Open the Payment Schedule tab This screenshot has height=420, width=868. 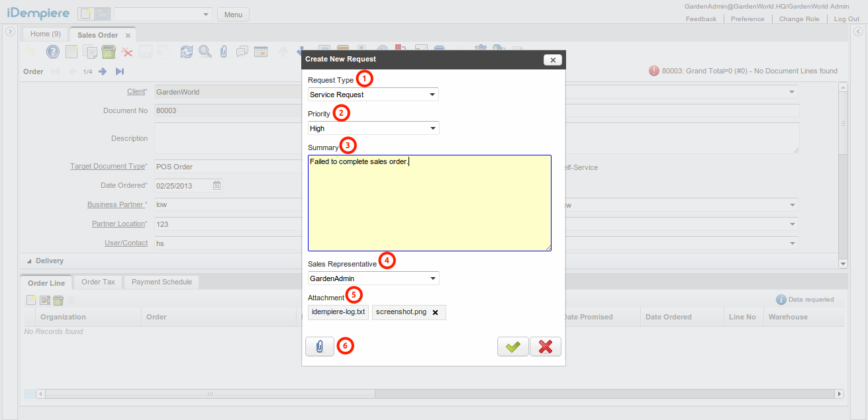[161, 282]
